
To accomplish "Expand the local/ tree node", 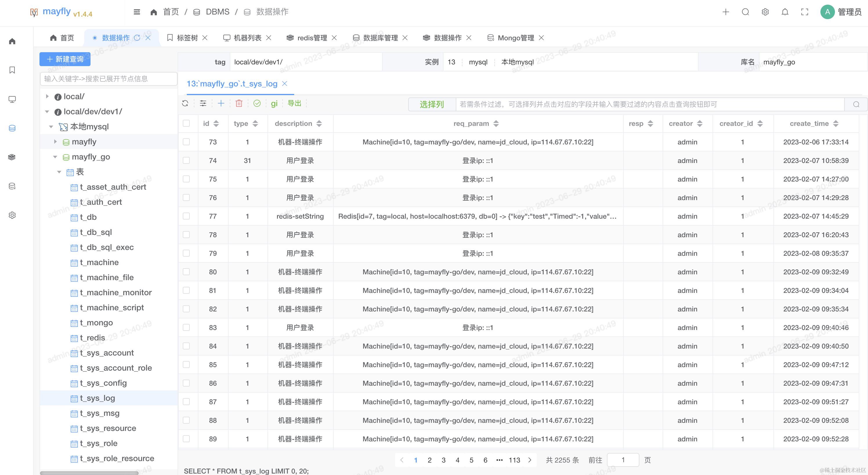I will point(47,96).
